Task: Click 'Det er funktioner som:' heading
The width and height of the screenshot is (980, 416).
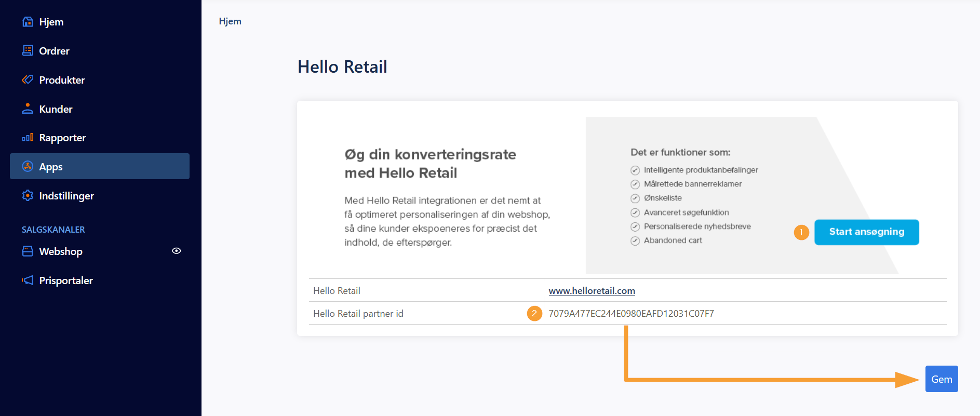Action: point(680,152)
